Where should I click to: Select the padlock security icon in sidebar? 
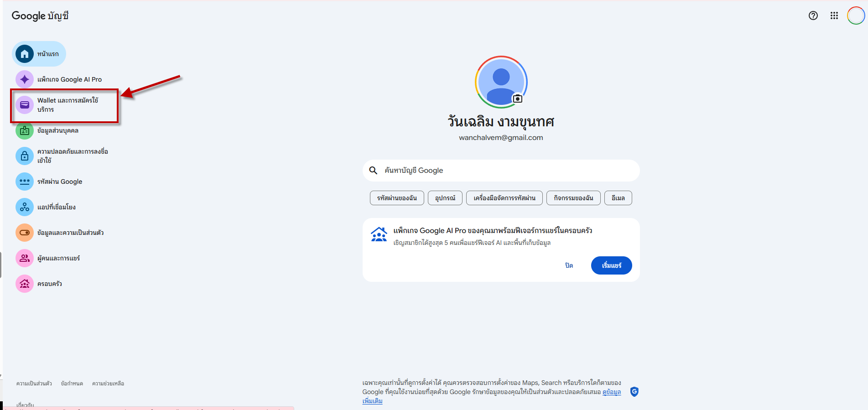click(25, 156)
